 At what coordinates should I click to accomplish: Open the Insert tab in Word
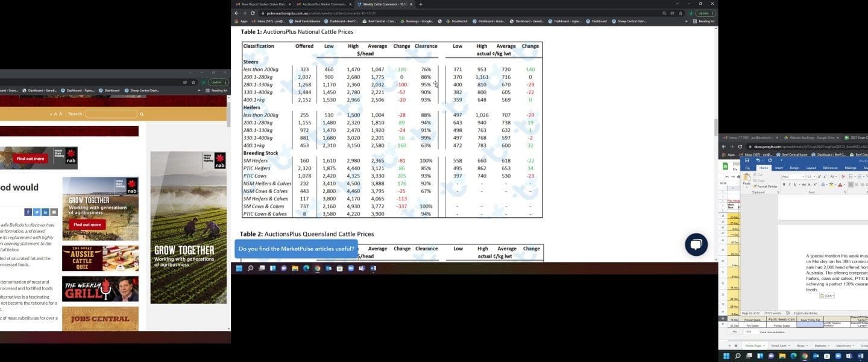tap(779, 168)
